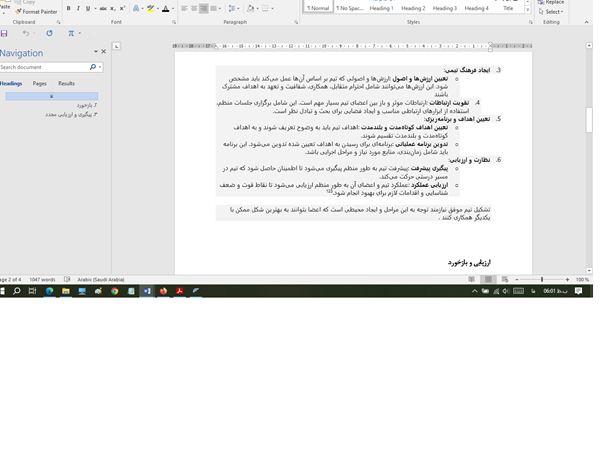Apply italic formatting to text
Viewport: 600px width, 473px height.
point(78,8)
